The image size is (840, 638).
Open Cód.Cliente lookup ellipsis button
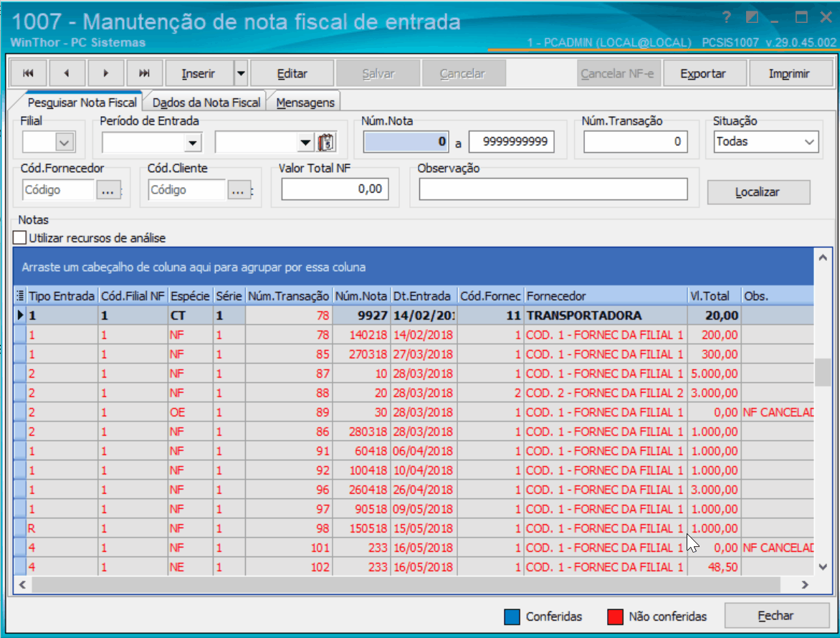(239, 190)
